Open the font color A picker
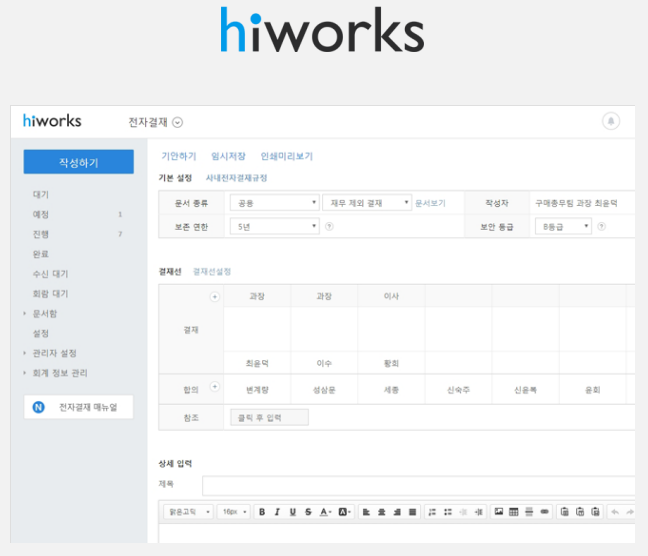The image size is (648, 556). coord(326,512)
